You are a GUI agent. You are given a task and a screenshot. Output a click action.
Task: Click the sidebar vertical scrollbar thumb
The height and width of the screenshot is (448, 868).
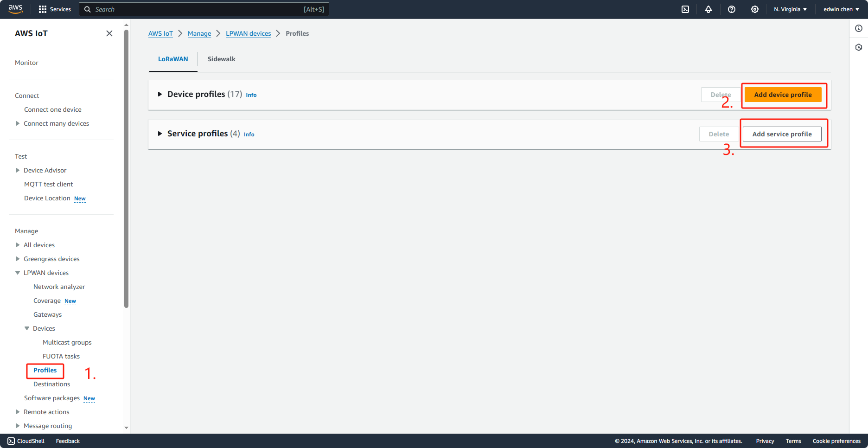tap(126, 168)
